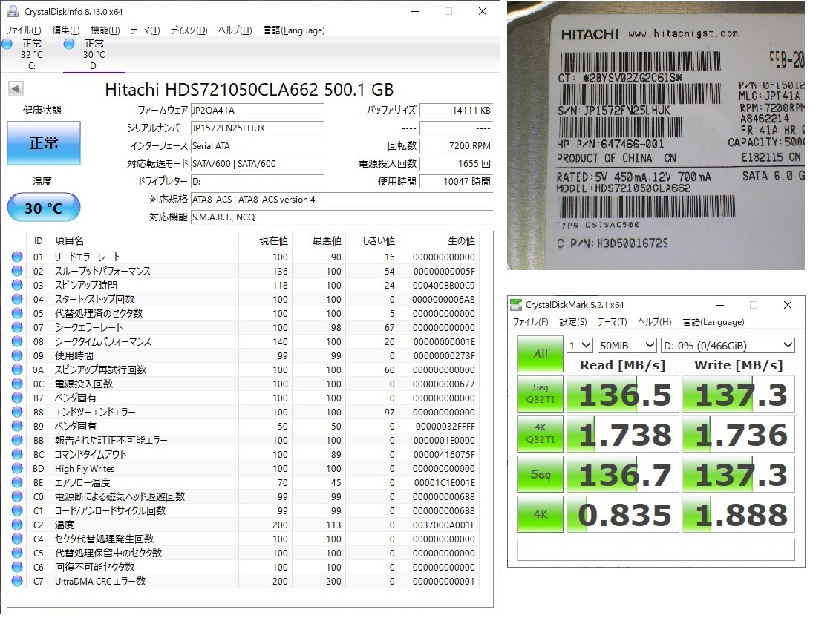Click Seq Q32T1 read result 136.5

623,394
